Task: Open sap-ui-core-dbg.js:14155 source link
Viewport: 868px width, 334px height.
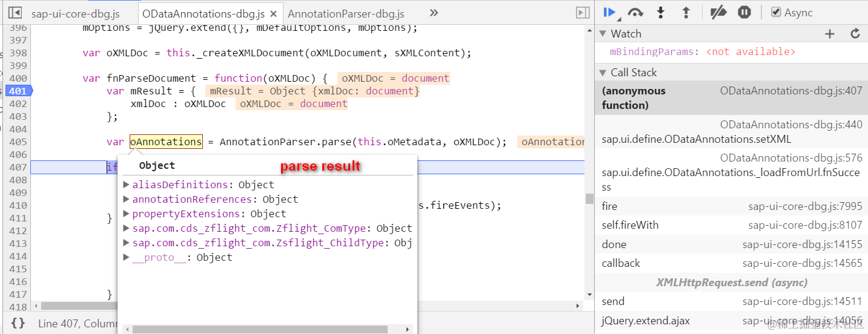Action: (x=803, y=244)
